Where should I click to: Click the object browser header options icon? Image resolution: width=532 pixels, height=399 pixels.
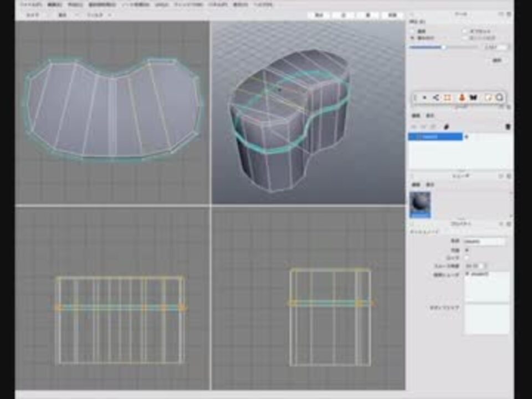(509, 107)
